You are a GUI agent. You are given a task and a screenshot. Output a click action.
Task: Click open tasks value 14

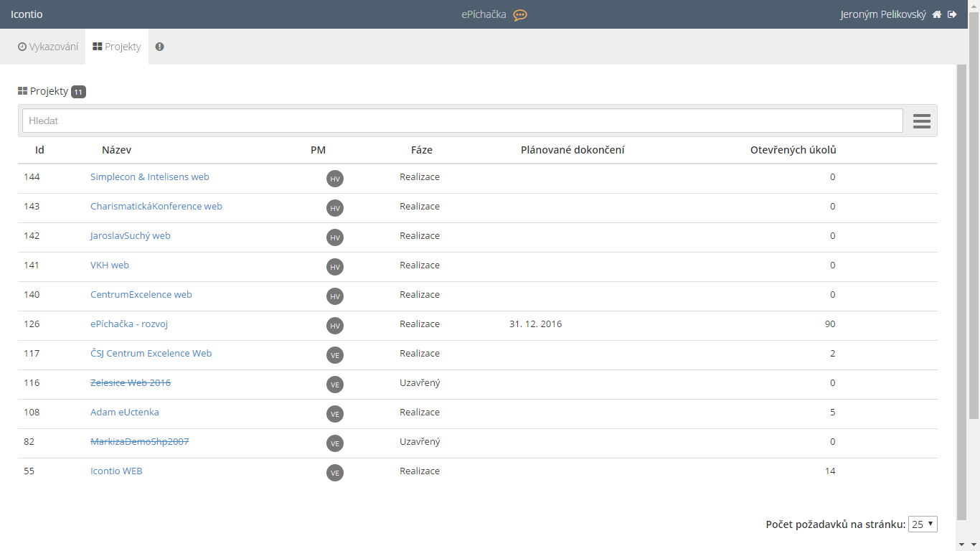[830, 471]
